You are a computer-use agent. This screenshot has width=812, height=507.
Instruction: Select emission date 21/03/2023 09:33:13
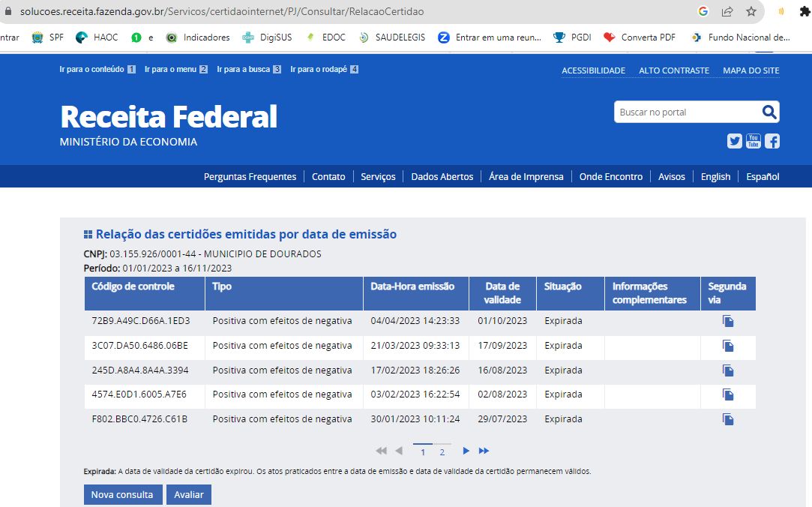pos(415,346)
